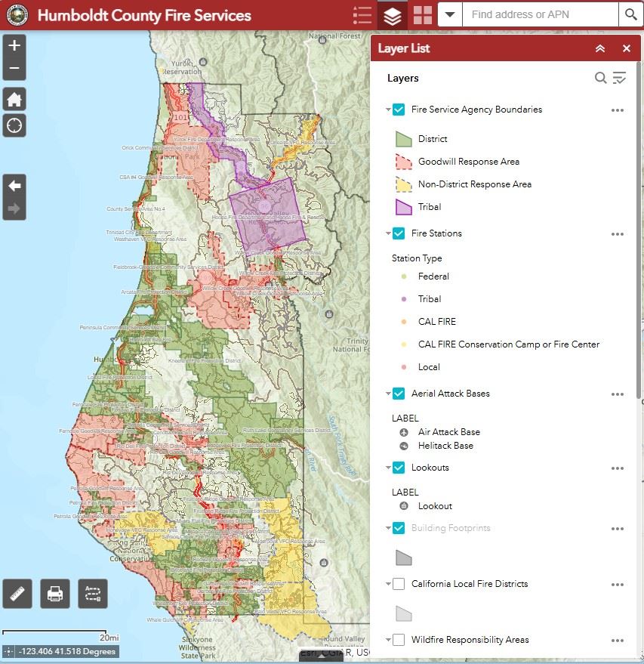
Task: Uncheck the Fire Stations layer checkbox
Action: coord(399,233)
